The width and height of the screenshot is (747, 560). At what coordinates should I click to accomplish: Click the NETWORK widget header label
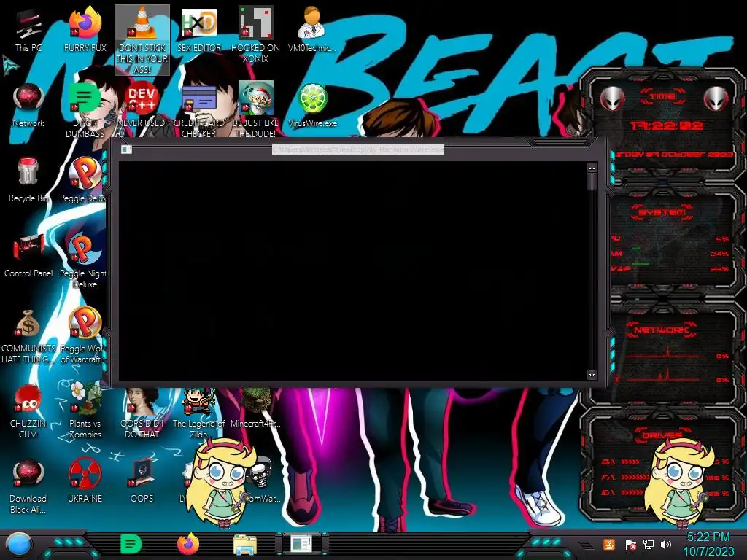coord(661,330)
